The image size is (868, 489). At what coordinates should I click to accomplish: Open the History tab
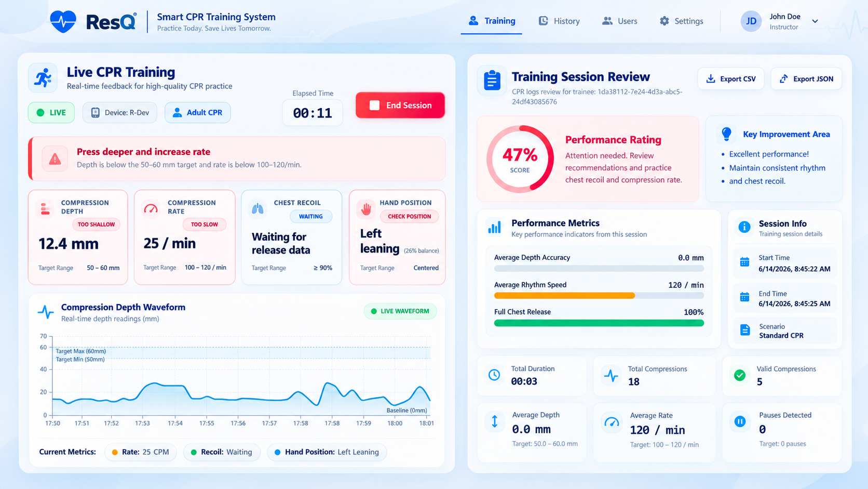coord(559,21)
